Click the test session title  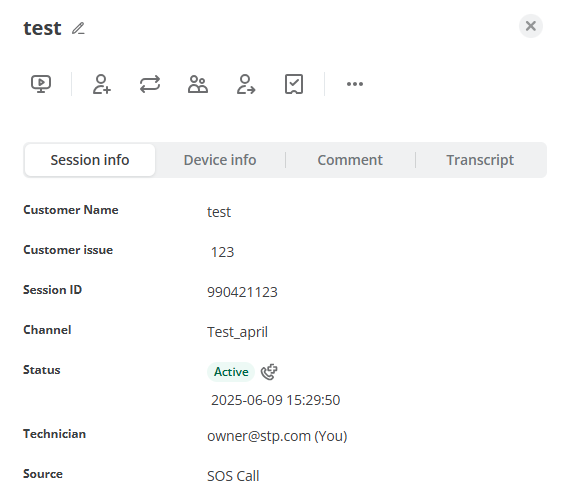point(42,28)
